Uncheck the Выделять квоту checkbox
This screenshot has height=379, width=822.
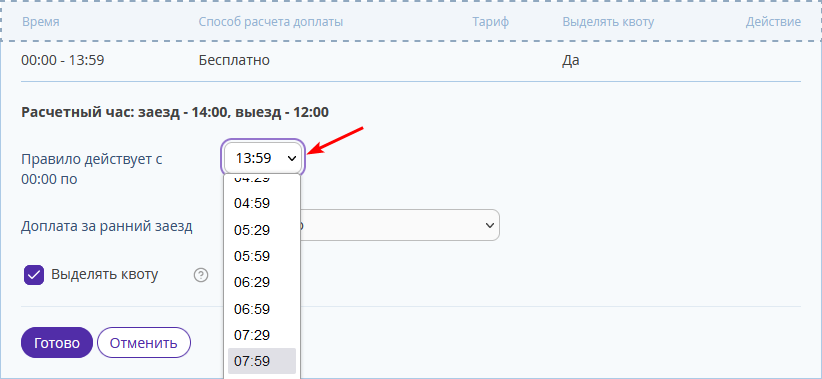[34, 275]
